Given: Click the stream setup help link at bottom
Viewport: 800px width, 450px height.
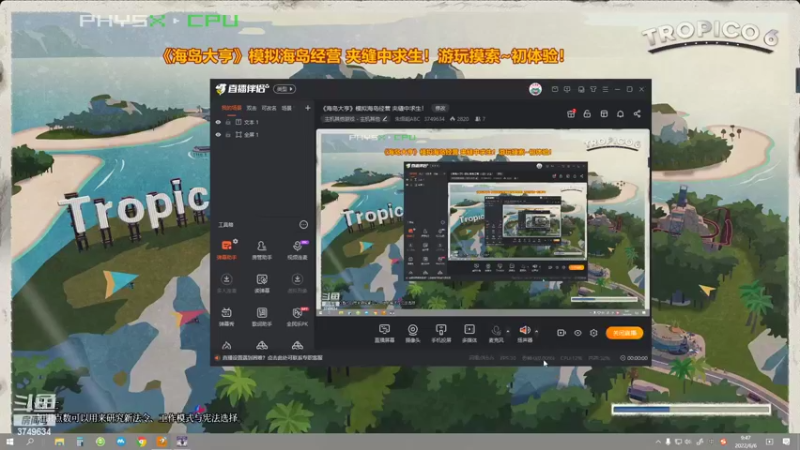Looking at the screenshot, I should point(272,358).
